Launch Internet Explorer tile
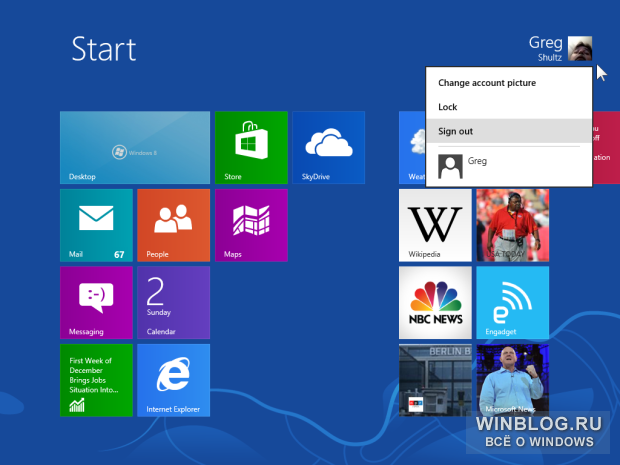The width and height of the screenshot is (620, 465). [174, 380]
